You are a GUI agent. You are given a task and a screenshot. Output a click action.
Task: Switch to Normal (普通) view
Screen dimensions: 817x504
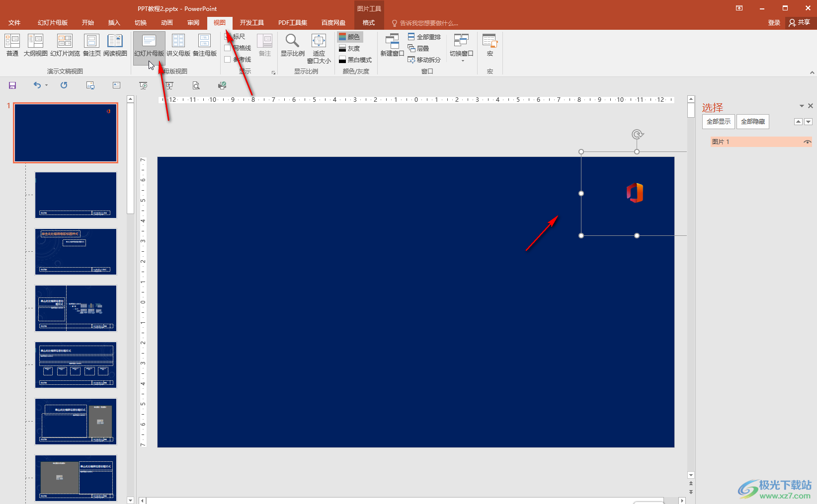(x=12, y=45)
